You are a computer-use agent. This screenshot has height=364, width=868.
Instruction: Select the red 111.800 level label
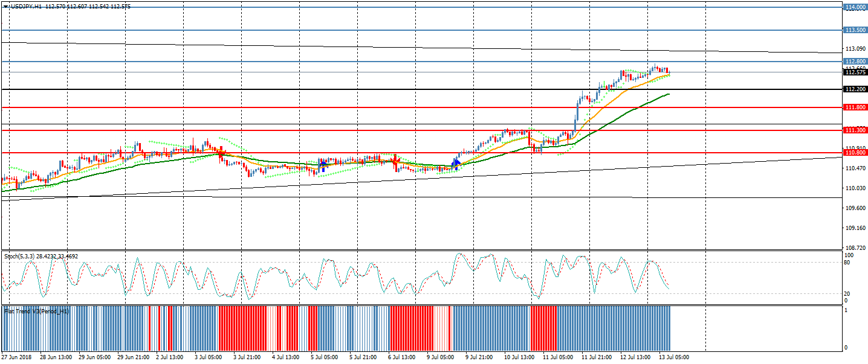click(x=855, y=107)
